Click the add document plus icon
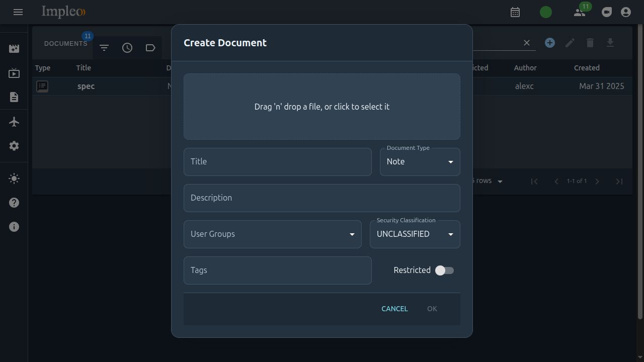This screenshot has width=644, height=362. (550, 43)
